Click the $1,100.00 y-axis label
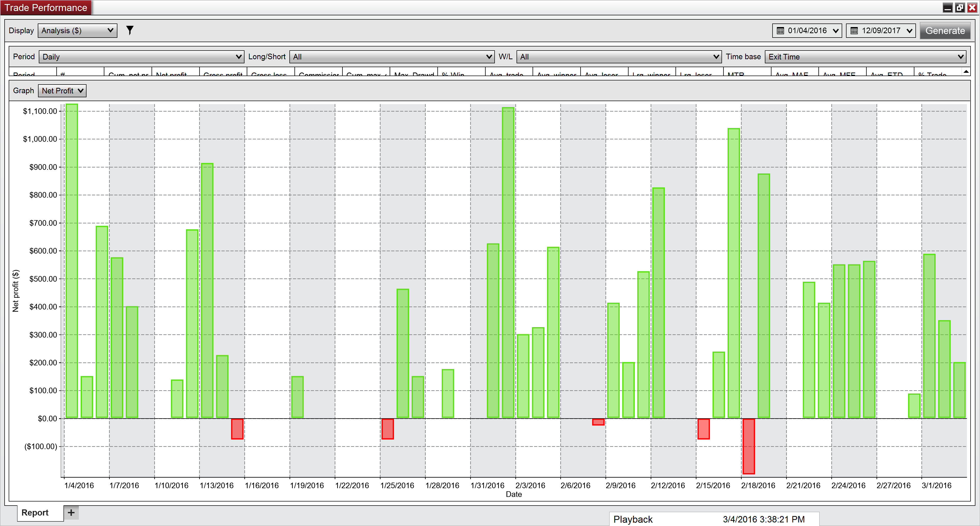The width and height of the screenshot is (980, 526). tap(40, 111)
